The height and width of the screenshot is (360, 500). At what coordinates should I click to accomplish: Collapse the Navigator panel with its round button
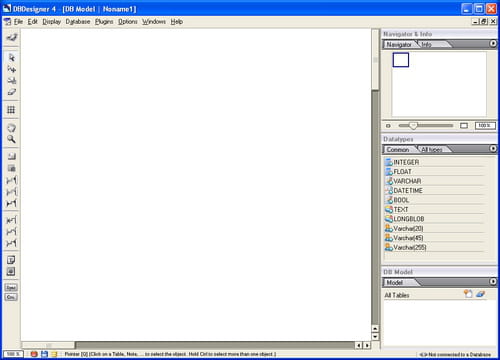493,44
